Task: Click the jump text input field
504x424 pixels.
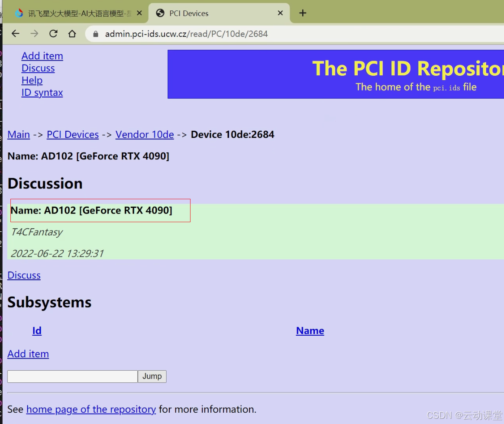Action: pos(72,376)
